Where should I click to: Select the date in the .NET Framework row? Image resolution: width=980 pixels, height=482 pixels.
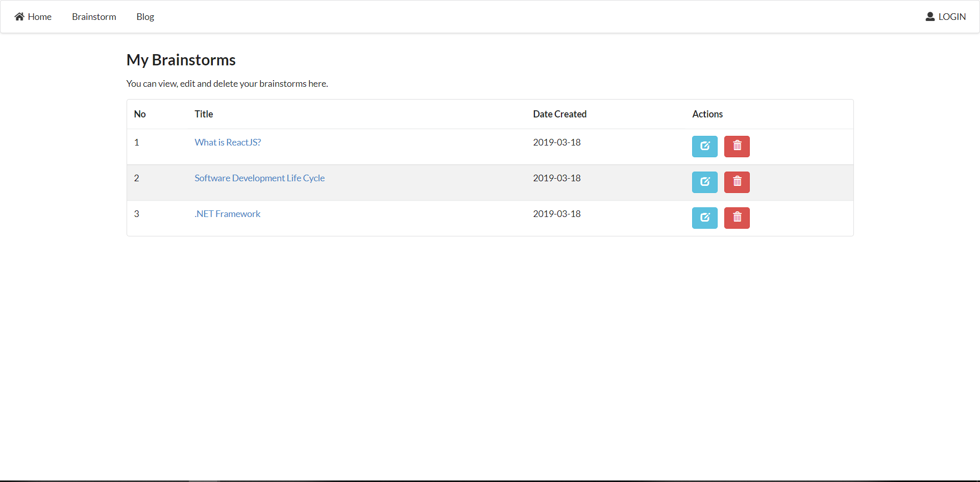557,214
